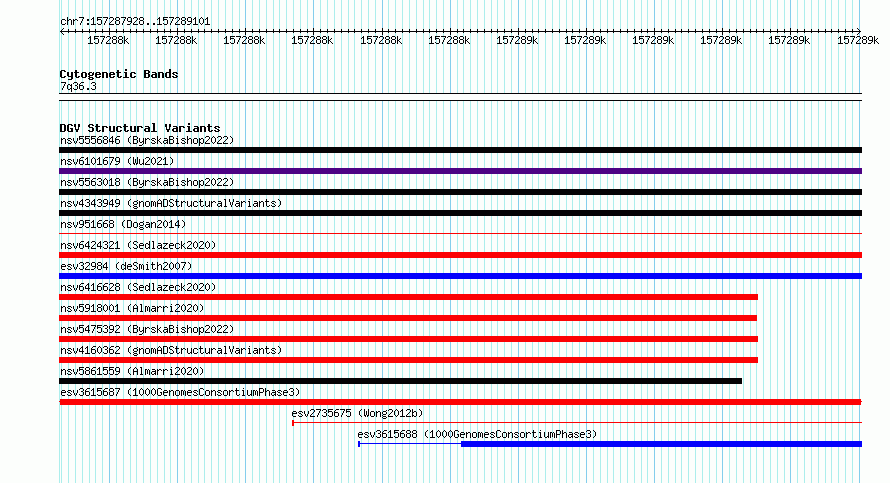890x483 pixels.
Task: Open variant nsv6416628 (Sedlazeck2020) label
Action: (x=138, y=287)
